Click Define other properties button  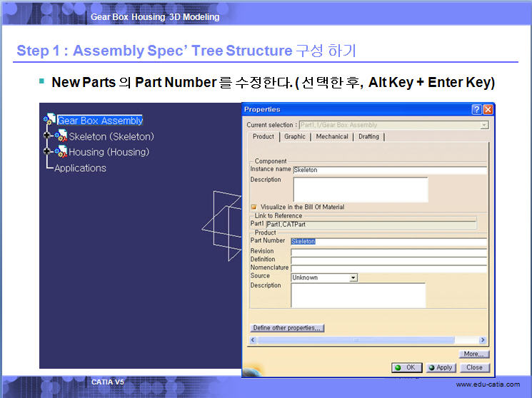click(x=287, y=328)
